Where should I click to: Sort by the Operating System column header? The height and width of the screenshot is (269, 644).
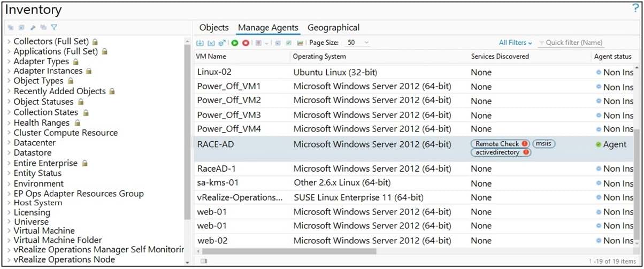point(319,56)
